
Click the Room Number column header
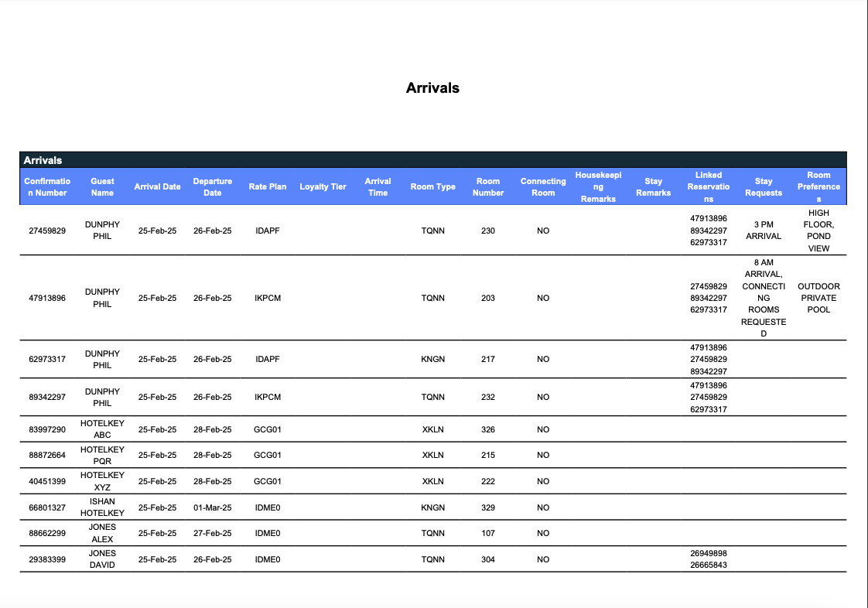click(488, 186)
